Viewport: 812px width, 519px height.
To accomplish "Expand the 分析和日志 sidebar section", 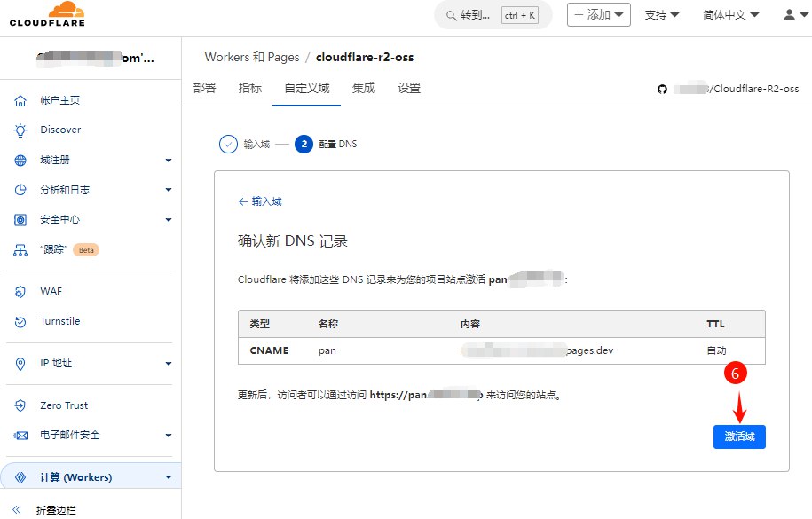I will [x=168, y=190].
